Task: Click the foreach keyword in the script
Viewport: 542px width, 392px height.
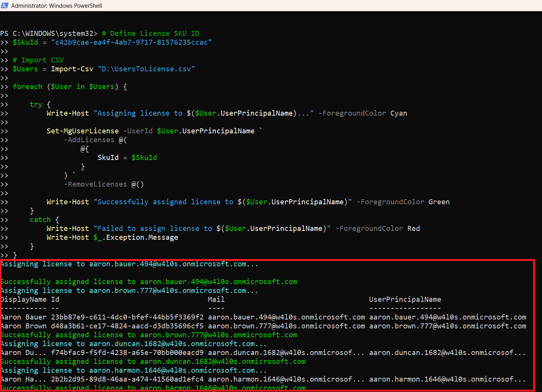Action: coord(27,87)
